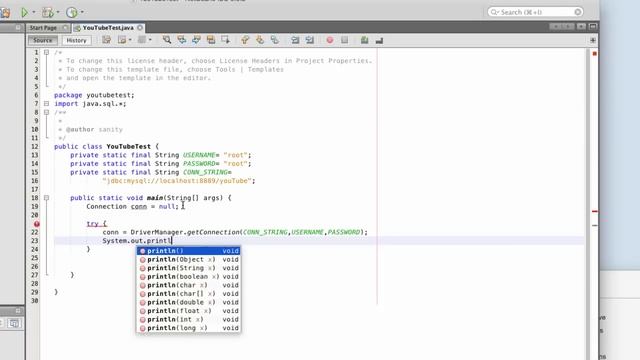Click the Find Selection magnifier icon
The height and width of the screenshot is (360, 640).
167,40
